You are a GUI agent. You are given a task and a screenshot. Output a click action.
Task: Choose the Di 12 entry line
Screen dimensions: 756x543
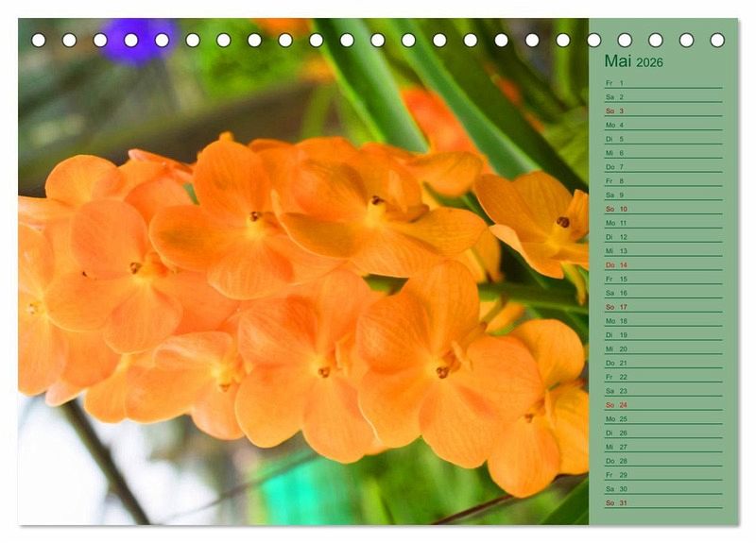click(x=661, y=237)
